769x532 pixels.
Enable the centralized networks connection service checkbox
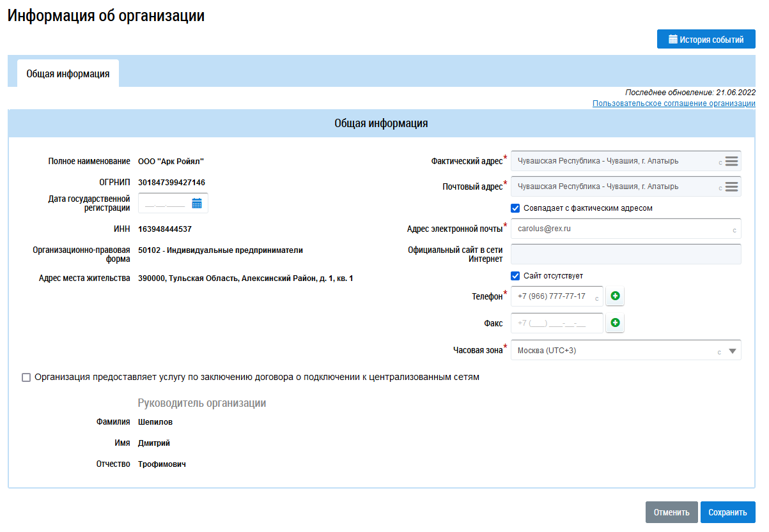click(x=26, y=377)
